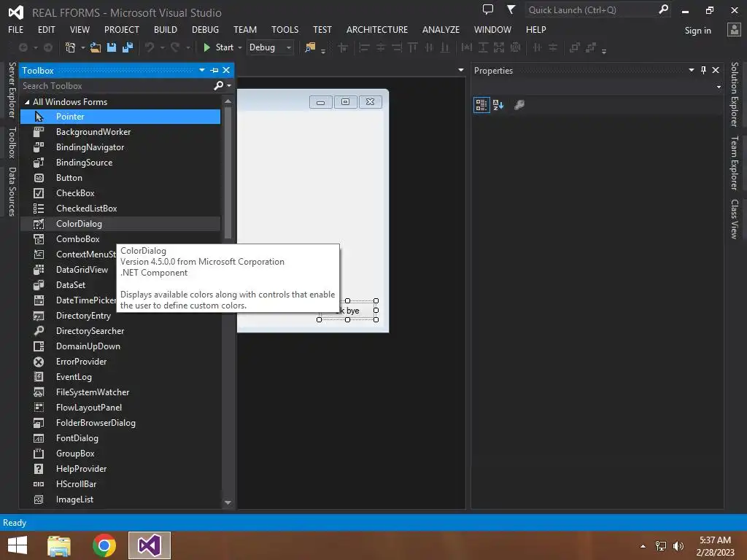Select ComboBox control in Toolbox
The image size is (747, 560).
click(x=120, y=239)
